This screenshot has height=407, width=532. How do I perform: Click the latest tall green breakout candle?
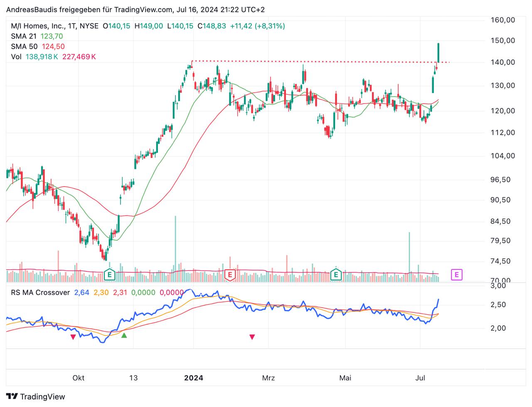[x=438, y=53]
